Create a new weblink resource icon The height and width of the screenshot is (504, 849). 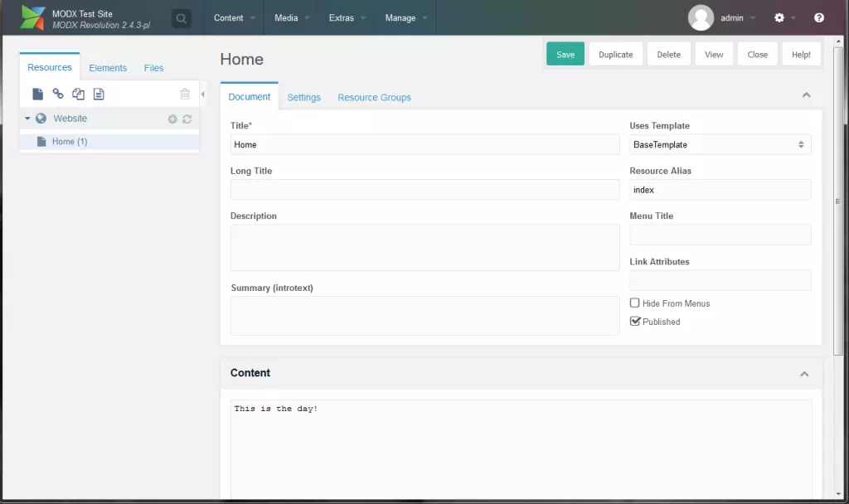pyautogui.click(x=58, y=94)
